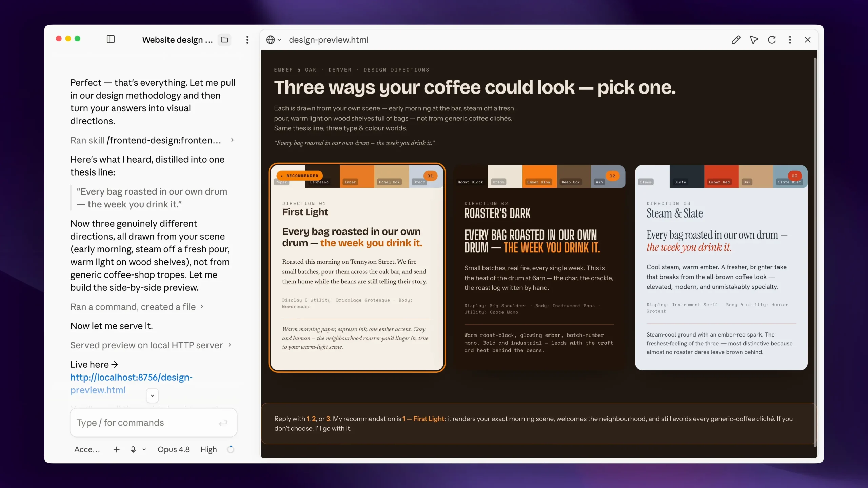The width and height of the screenshot is (868, 488).
Task: Toggle the sidebar panel icon
Action: (111, 39)
